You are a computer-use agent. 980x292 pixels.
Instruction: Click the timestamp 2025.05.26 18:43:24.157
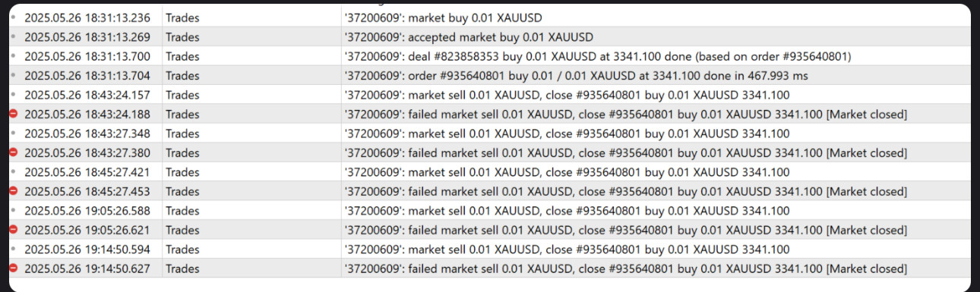87,95
